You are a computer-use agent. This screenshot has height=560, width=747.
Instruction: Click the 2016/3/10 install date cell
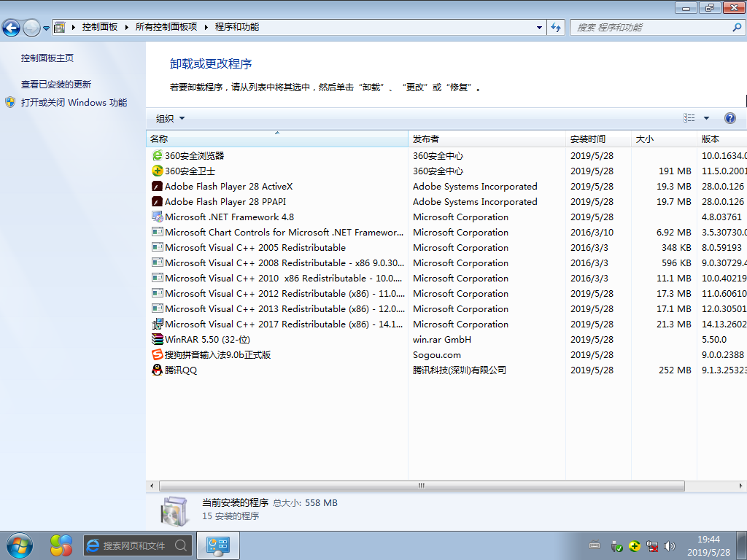(592, 233)
